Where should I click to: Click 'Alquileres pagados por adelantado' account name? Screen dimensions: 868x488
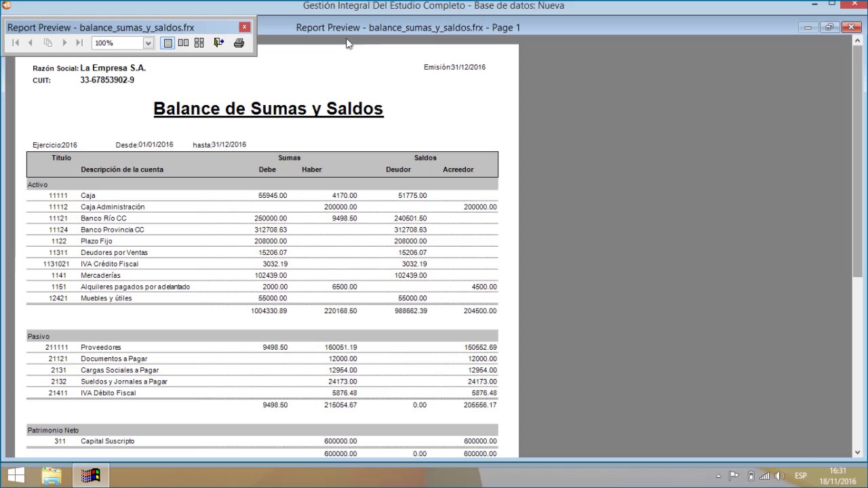135,287
